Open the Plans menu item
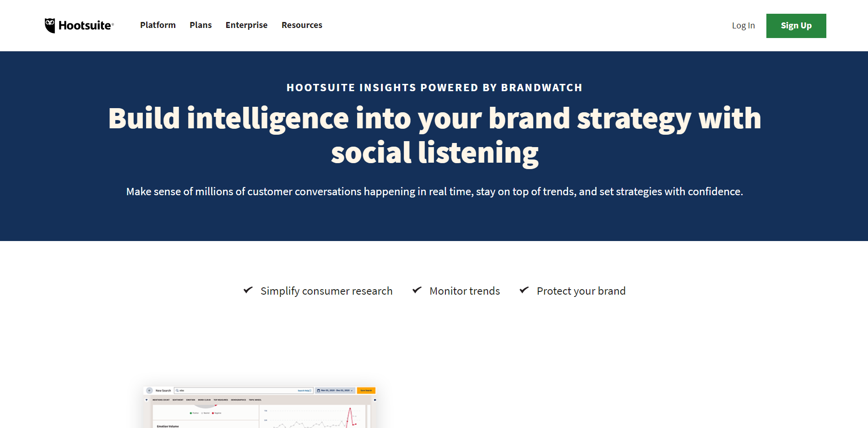Screen dimensions: 868x428 tap(201, 25)
